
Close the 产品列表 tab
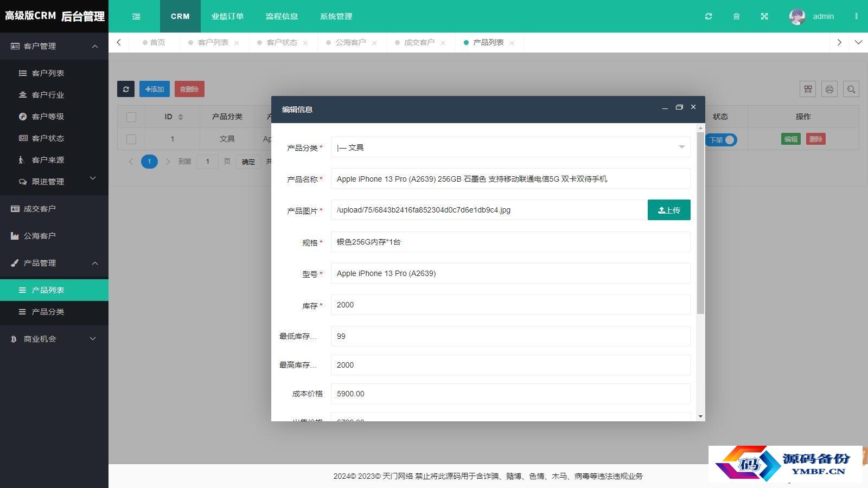tap(512, 43)
